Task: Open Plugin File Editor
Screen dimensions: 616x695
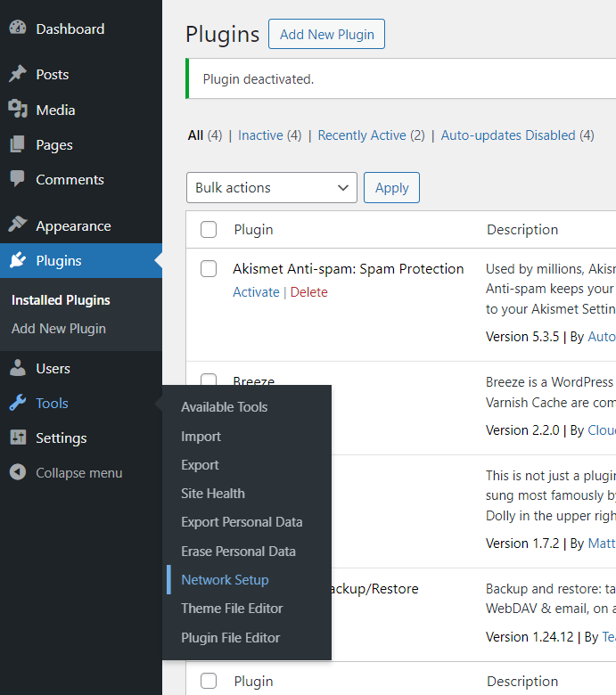Action: coord(231,638)
